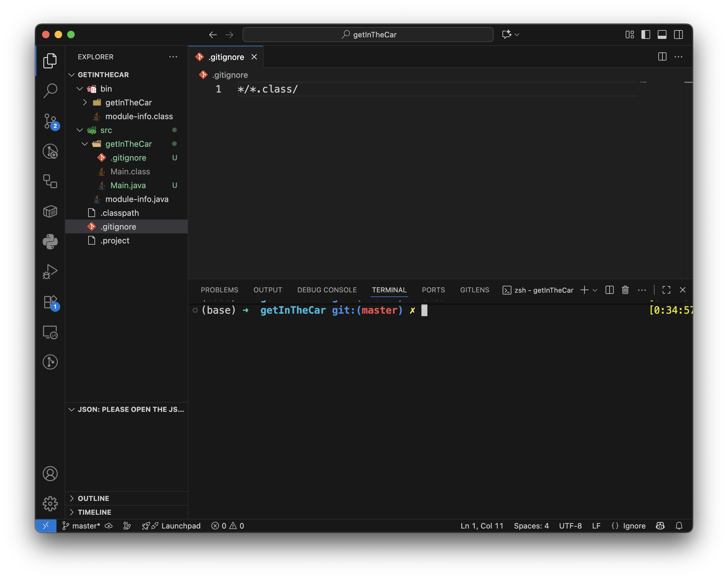Toggle the primary side bar

tap(645, 35)
